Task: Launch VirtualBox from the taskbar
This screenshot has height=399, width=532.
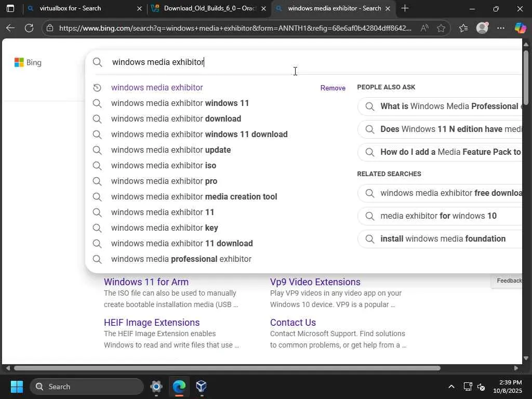Action: [202, 387]
